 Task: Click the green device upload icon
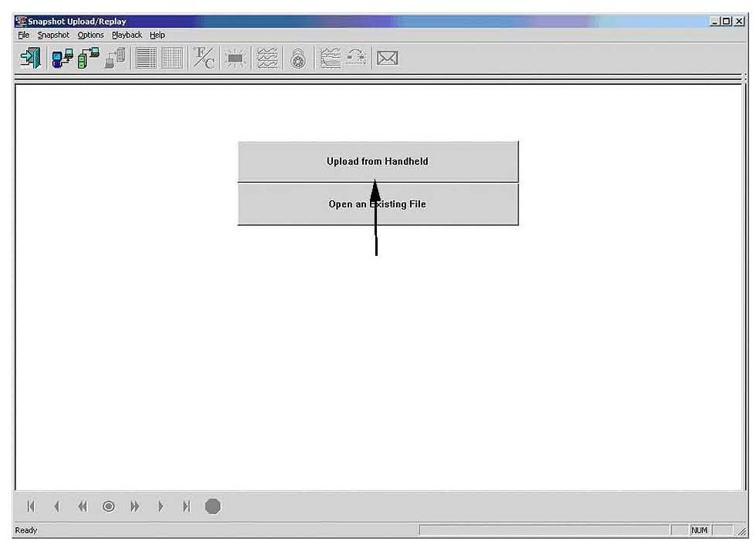click(89, 59)
